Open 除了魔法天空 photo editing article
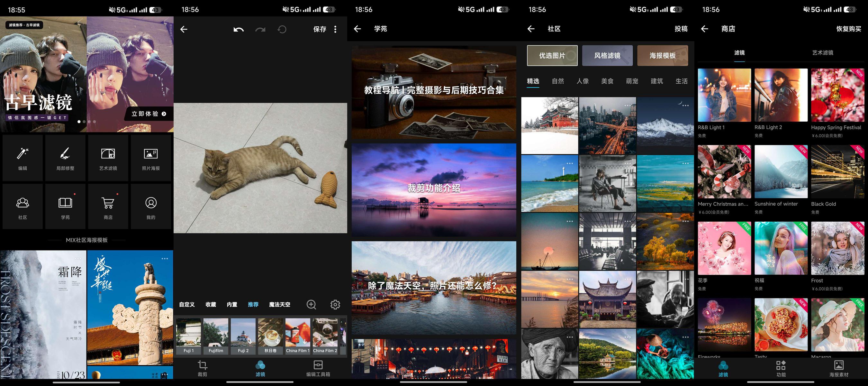868x386 pixels. pyautogui.click(x=434, y=288)
